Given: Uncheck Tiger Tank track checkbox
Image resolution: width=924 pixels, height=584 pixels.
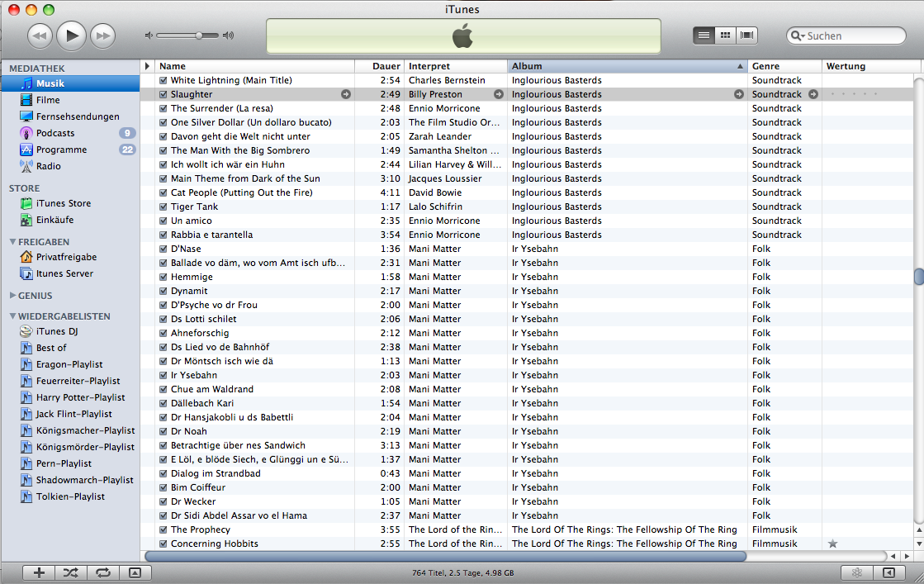Looking at the screenshot, I should (x=163, y=207).
